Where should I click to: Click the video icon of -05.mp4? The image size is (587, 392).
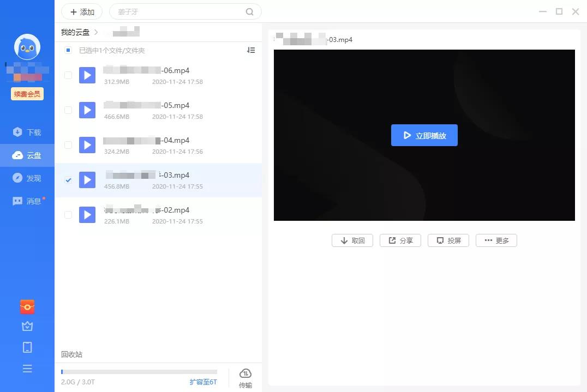pos(87,110)
